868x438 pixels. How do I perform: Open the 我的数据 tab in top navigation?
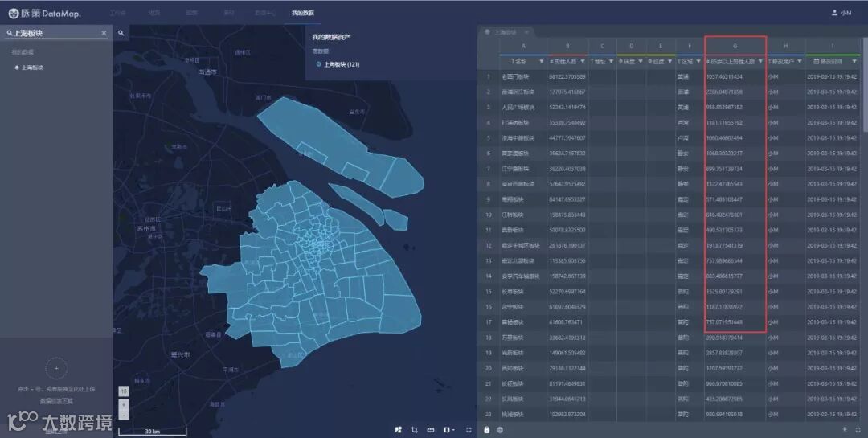[x=303, y=13]
